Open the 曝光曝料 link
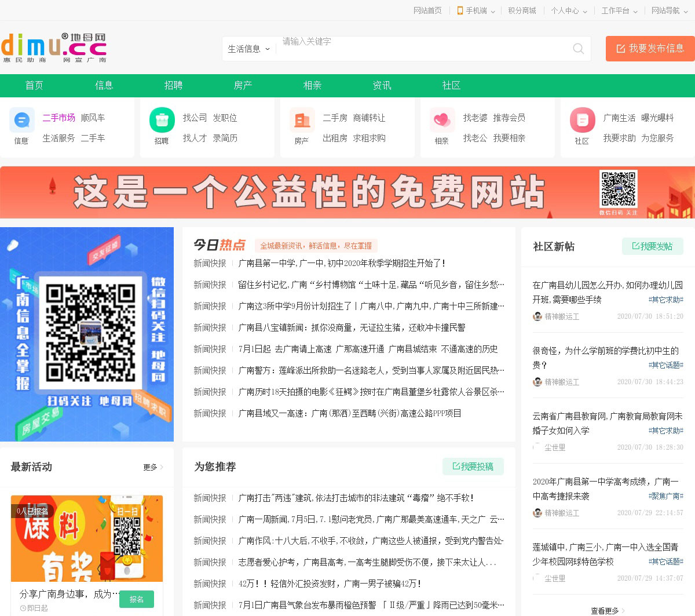Image resolution: width=695 pixels, height=616 pixels. [657, 118]
